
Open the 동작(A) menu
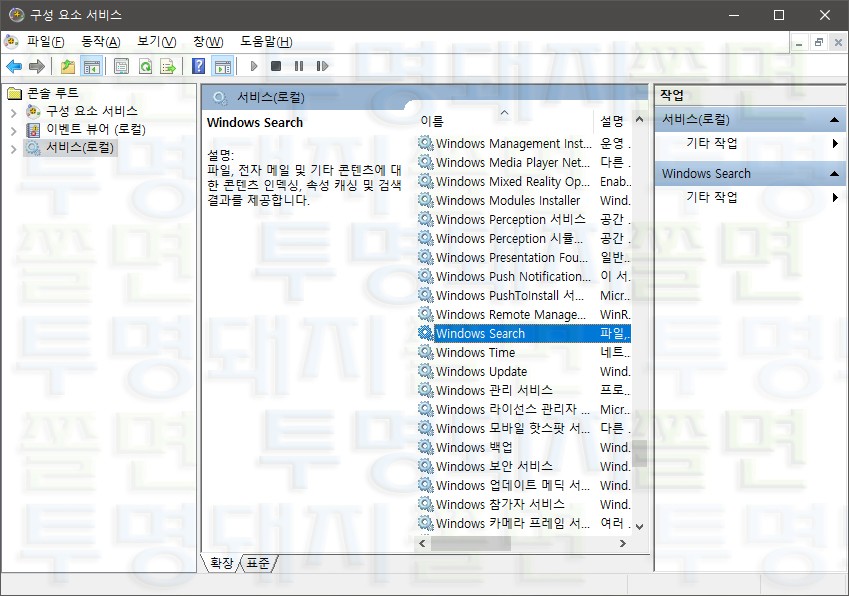(x=101, y=42)
